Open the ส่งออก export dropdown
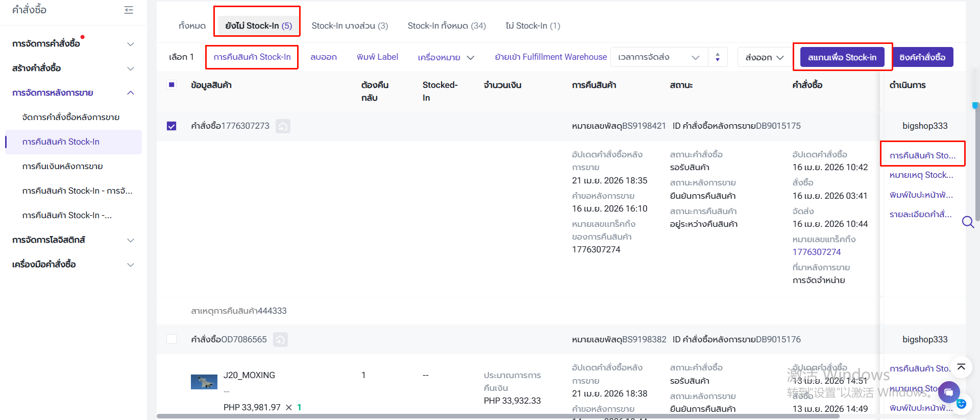This screenshot has width=980, height=420. tap(764, 57)
